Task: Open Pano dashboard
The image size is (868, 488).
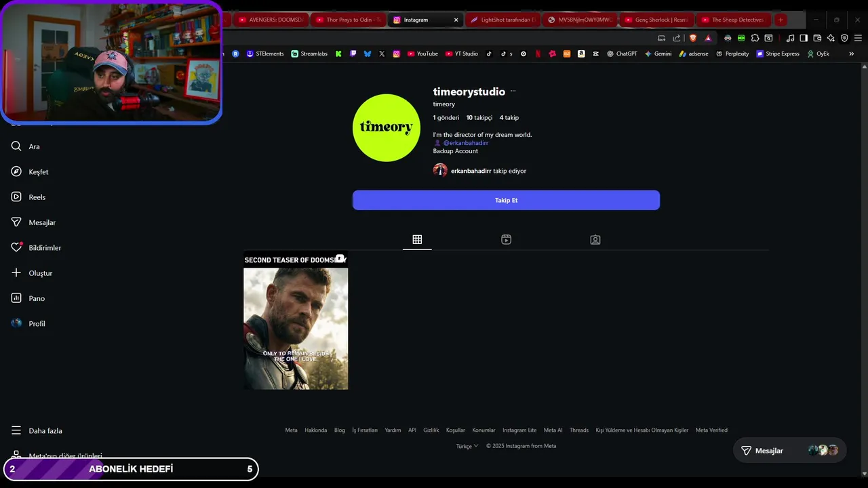Action: point(27,298)
